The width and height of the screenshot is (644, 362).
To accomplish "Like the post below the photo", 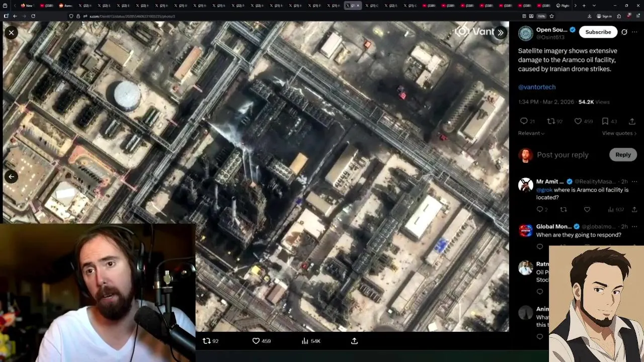I will [x=261, y=341].
